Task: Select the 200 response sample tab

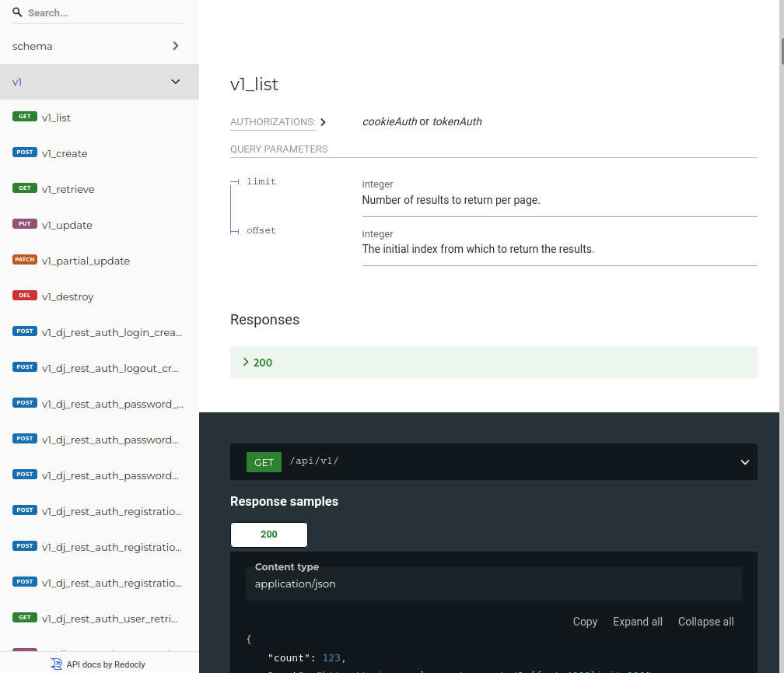Action: tap(269, 535)
